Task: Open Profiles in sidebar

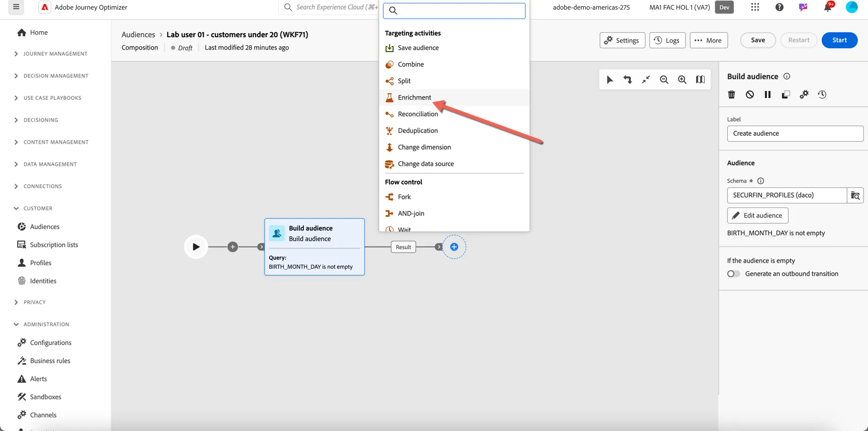Action: pos(41,263)
